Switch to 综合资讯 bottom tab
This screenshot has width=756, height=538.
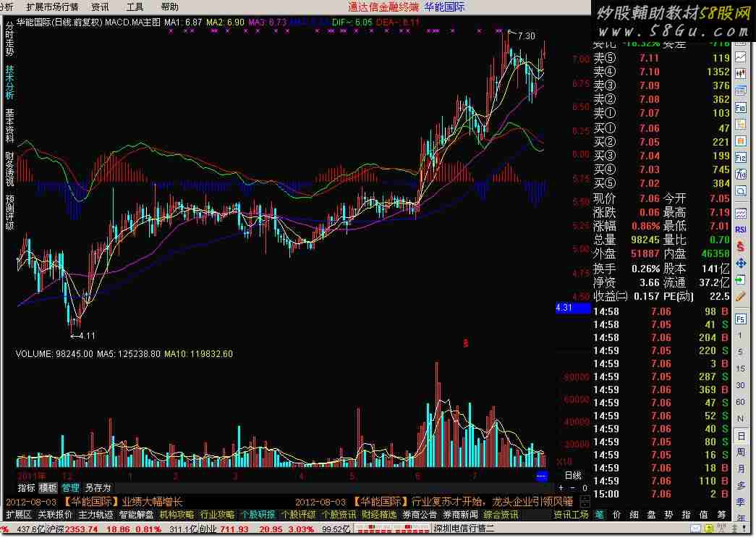(501, 516)
